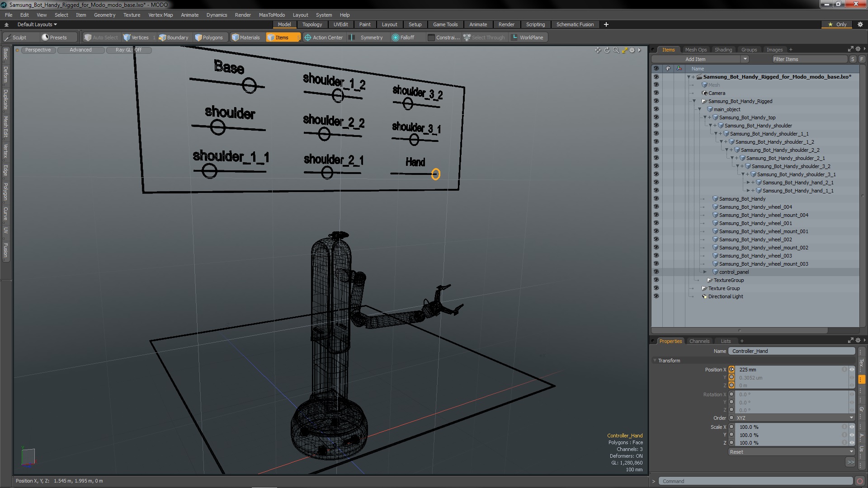This screenshot has height=488, width=868.
Task: Toggle visibility of Samsung_Bot_Handy_wheel_004
Action: point(656,207)
